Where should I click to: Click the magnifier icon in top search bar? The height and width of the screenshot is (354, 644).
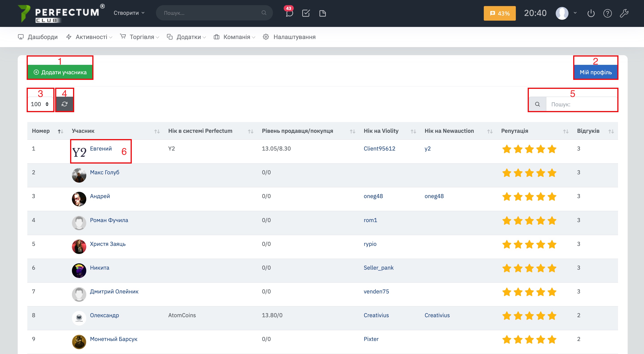click(x=264, y=13)
